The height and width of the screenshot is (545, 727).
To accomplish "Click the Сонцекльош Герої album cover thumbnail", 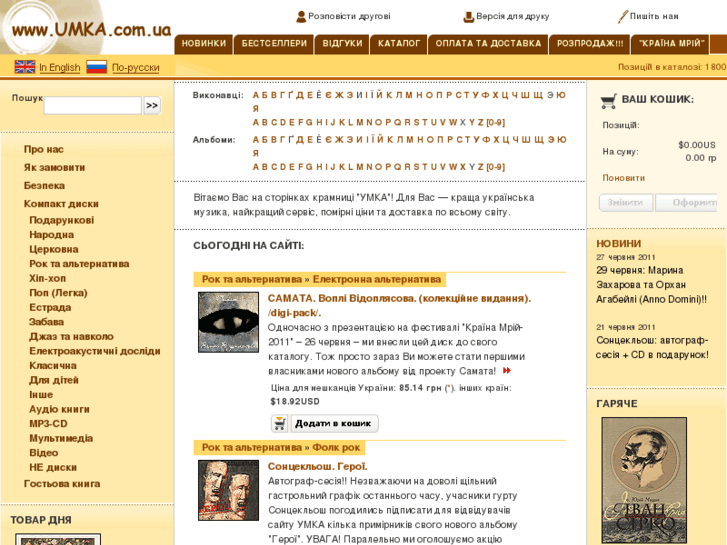I will [228, 490].
